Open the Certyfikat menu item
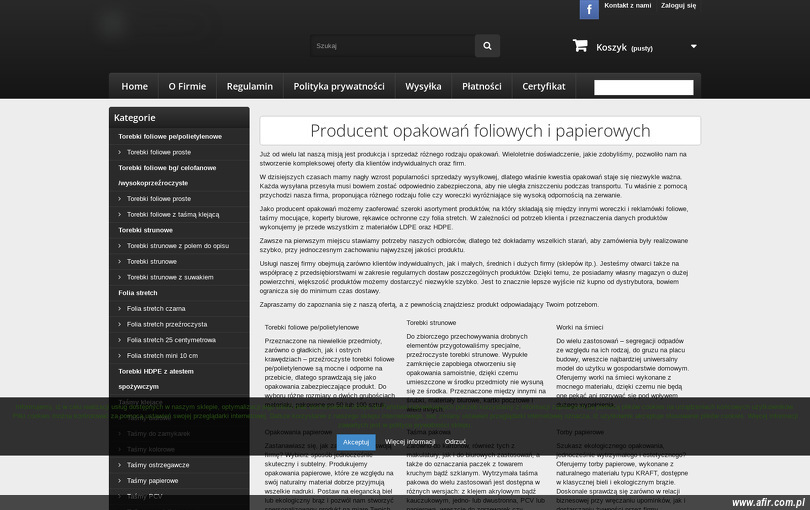810x510 pixels. tap(543, 86)
